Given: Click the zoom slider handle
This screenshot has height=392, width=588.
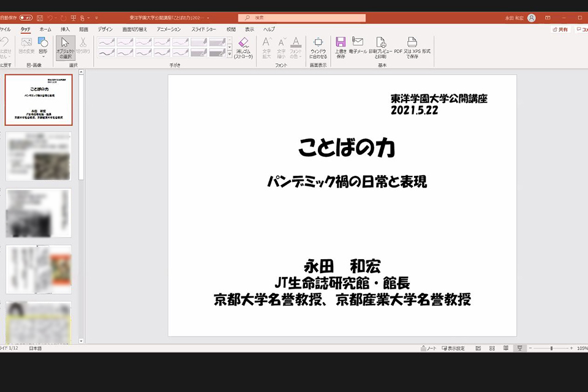Looking at the screenshot, I should [551, 348].
